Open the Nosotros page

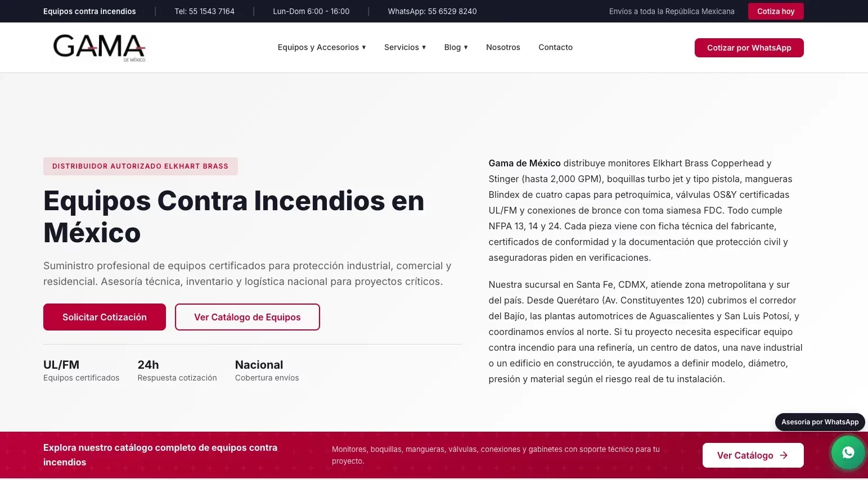(x=503, y=47)
